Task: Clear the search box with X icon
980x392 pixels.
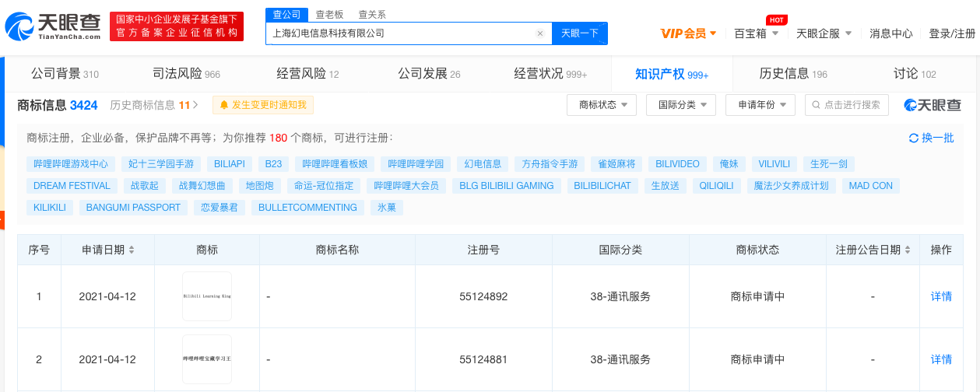Action: tap(540, 33)
